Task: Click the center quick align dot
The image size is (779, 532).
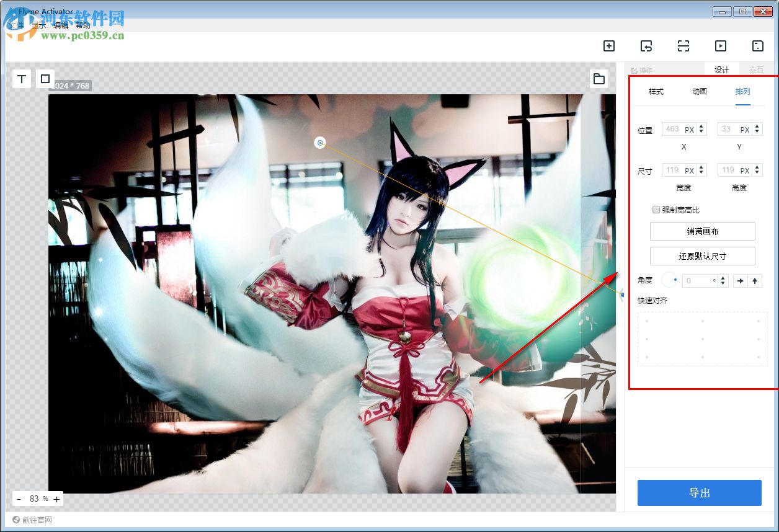Action: [703, 339]
